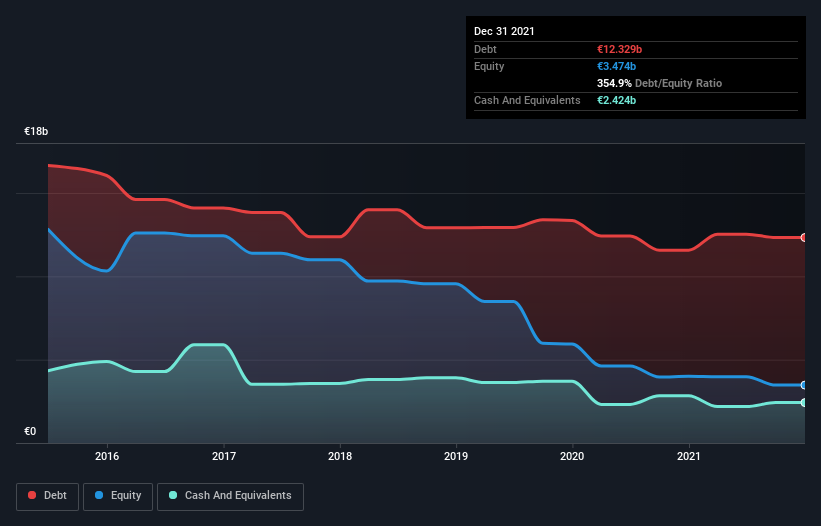821x526 pixels.
Task: Click the €12.329b debt value
Action: (x=619, y=49)
